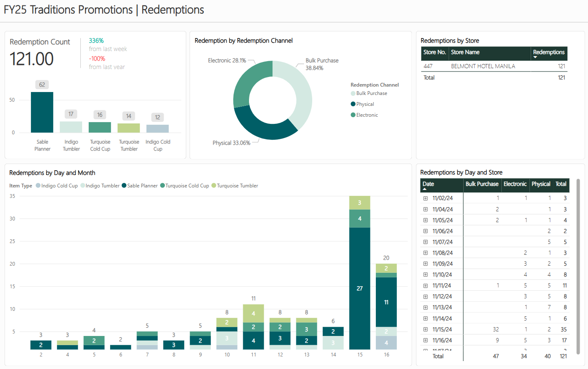Click the Sable Planner bar labeled 62

pyautogui.click(x=42, y=112)
